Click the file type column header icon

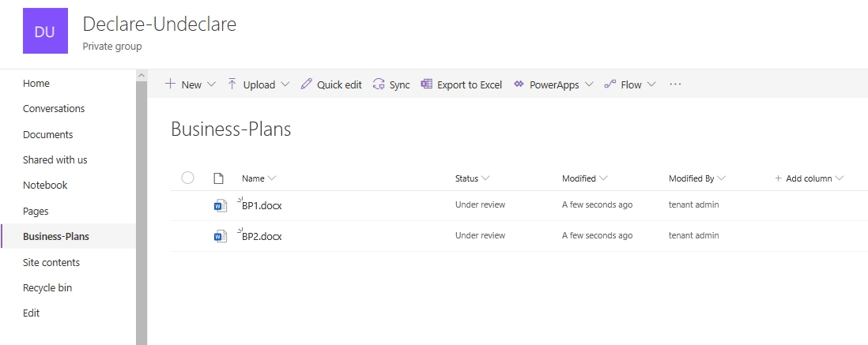click(x=219, y=178)
